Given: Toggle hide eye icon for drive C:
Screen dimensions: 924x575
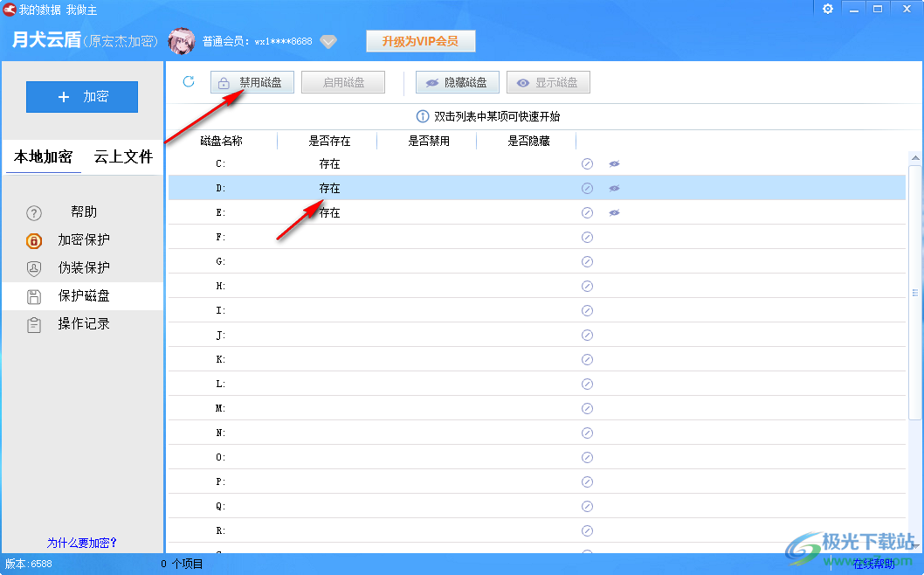Looking at the screenshot, I should 614,164.
